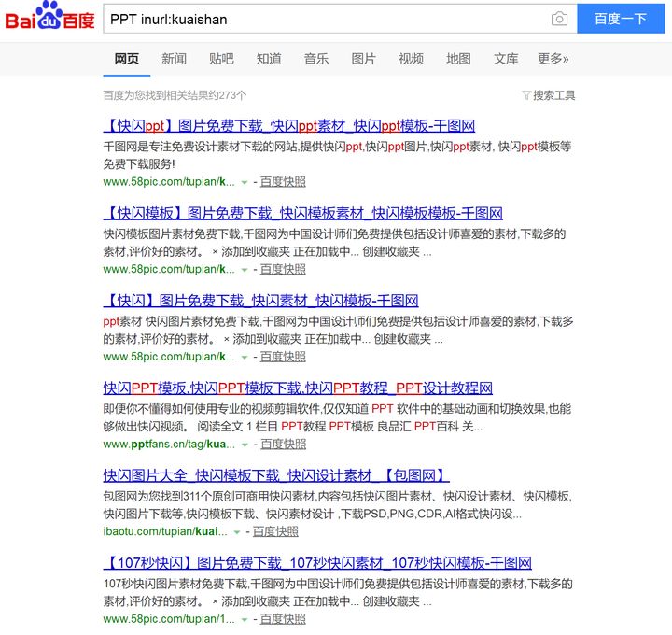
Task: Open 百度快照 for 快闪模板 result
Action: point(283,269)
